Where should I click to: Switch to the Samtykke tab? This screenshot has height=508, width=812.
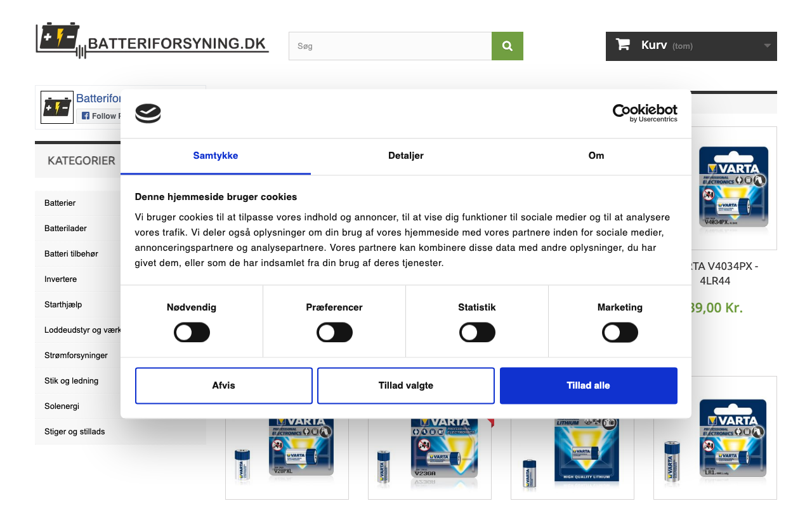pyautogui.click(x=216, y=156)
